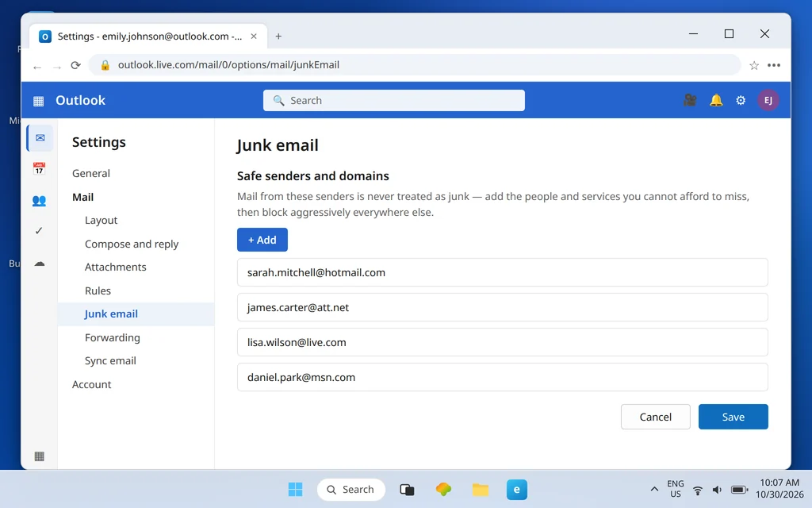Open the Copilot icon on the taskbar
812x508 pixels.
[443, 489]
